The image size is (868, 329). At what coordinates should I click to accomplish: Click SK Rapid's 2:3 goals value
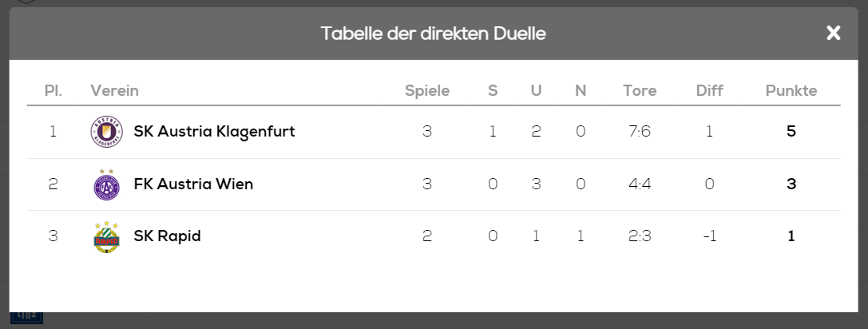click(x=640, y=236)
